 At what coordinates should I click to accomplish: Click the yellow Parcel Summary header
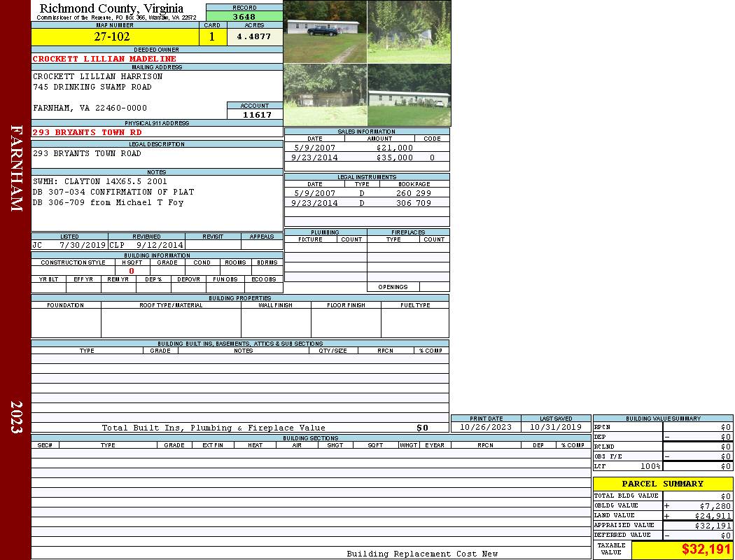662,484
